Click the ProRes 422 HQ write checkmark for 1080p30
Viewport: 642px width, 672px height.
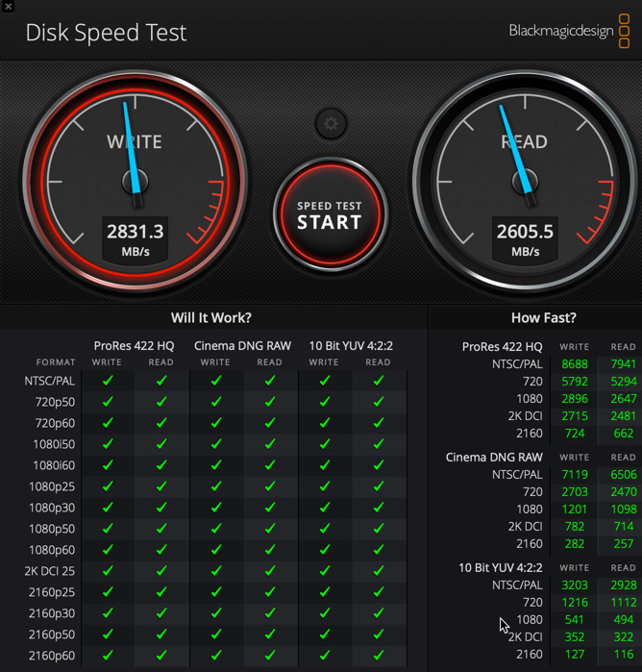(108, 508)
